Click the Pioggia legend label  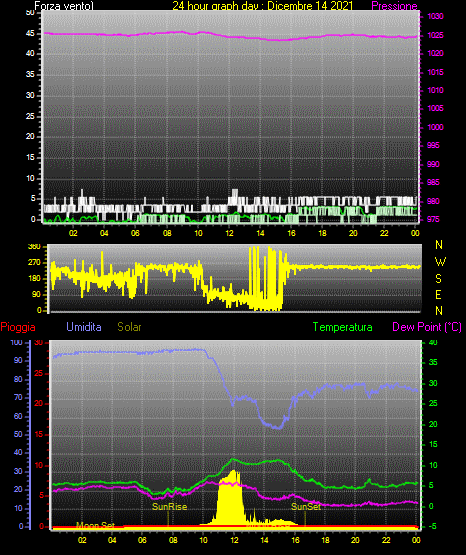(18, 327)
